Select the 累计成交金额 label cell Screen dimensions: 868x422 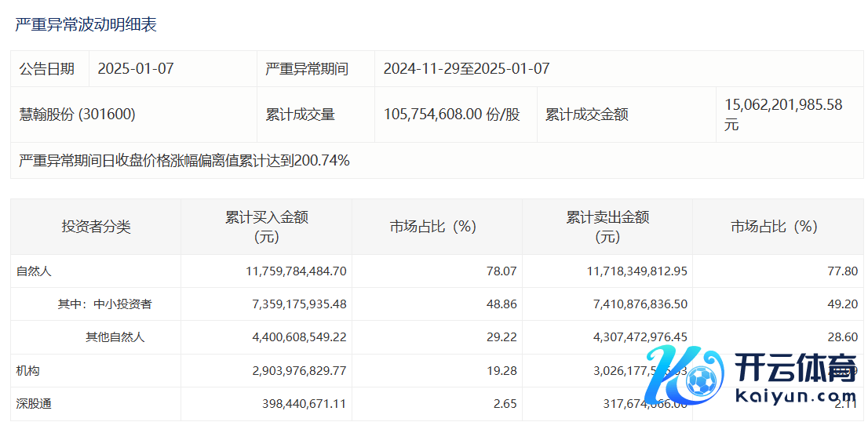(587, 115)
